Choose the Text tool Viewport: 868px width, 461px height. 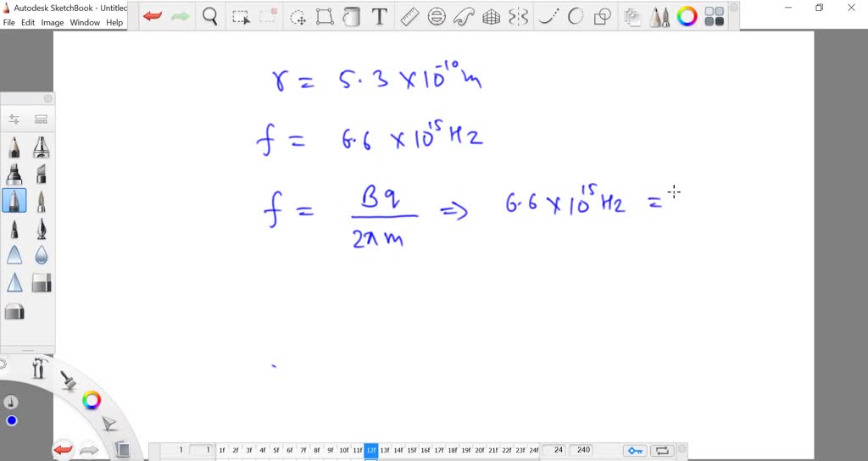coord(379,17)
